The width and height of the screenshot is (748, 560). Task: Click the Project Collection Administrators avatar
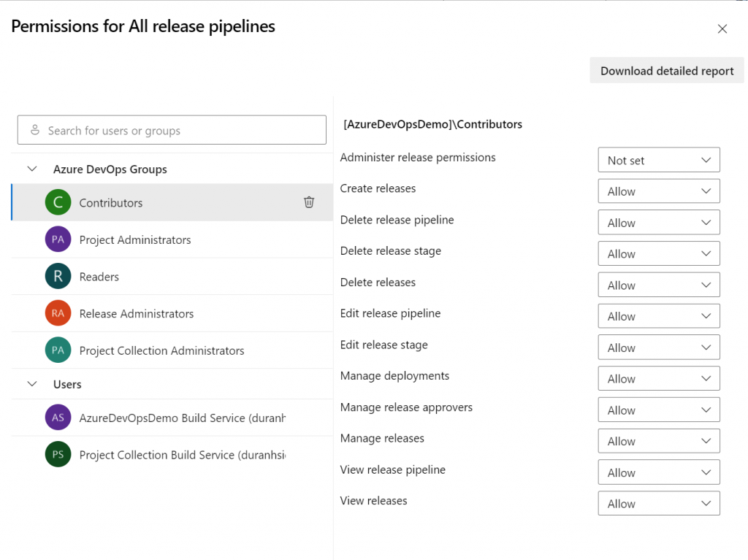[x=58, y=350]
